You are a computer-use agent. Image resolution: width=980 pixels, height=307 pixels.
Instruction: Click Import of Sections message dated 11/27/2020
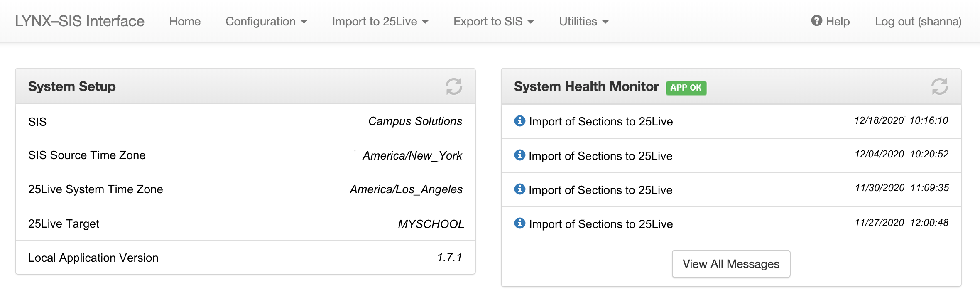(x=601, y=224)
